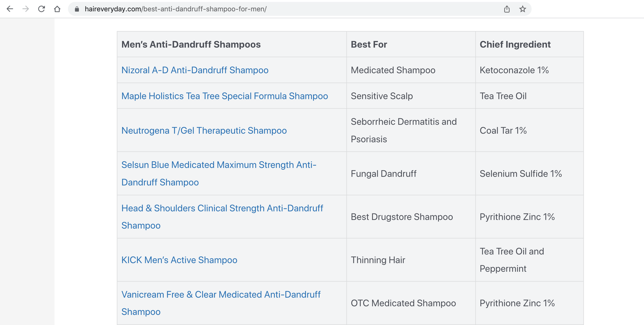Select the Fungal Dandruff table cell
Viewport: 644px width, 325px height.
point(384,173)
